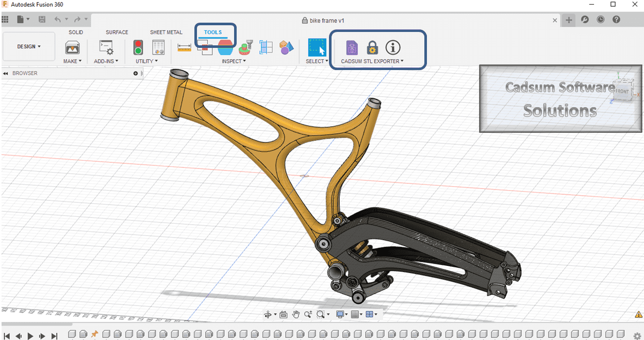Switch to the SHEET METAL tab
Image resolution: width=644 pixels, height=340 pixels.
tap(166, 32)
